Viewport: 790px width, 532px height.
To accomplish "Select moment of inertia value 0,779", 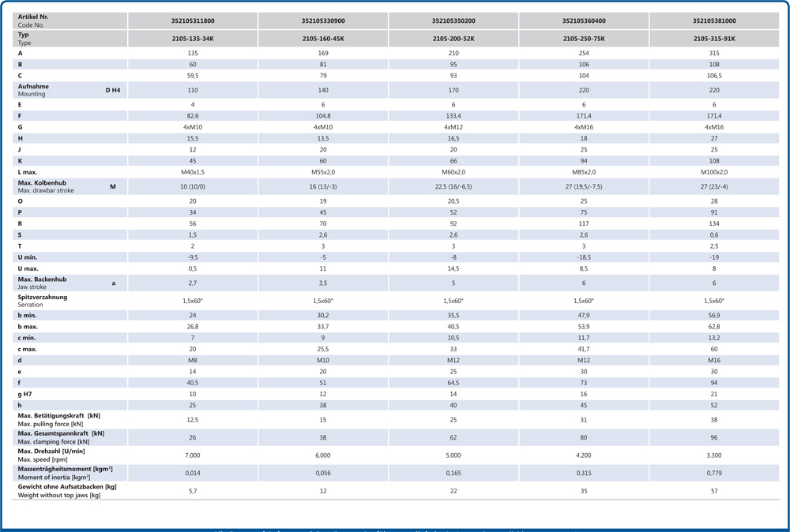I will pos(714,473).
